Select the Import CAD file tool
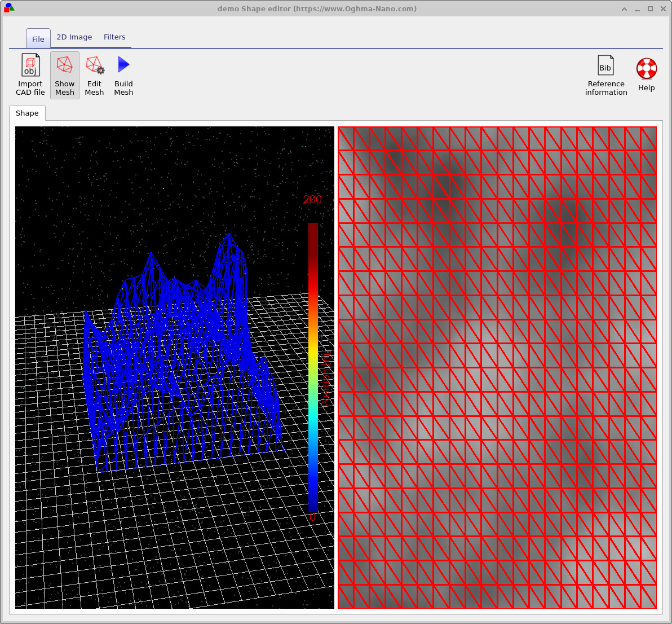This screenshot has width=672, height=624. (x=30, y=75)
